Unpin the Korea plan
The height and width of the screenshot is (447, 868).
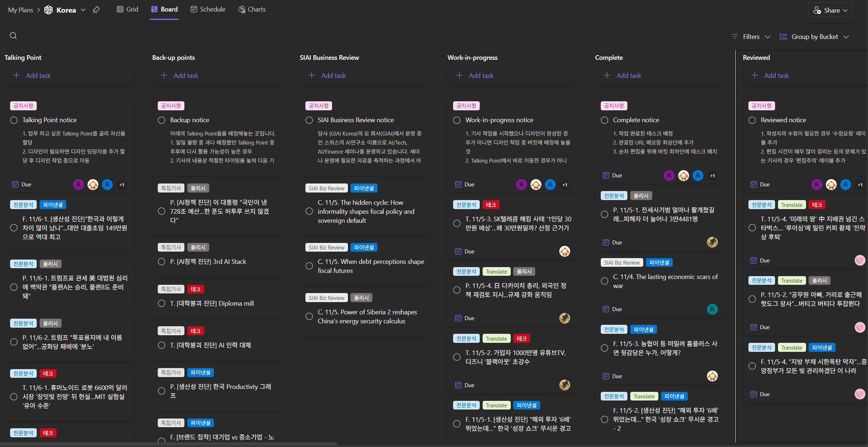tap(96, 10)
